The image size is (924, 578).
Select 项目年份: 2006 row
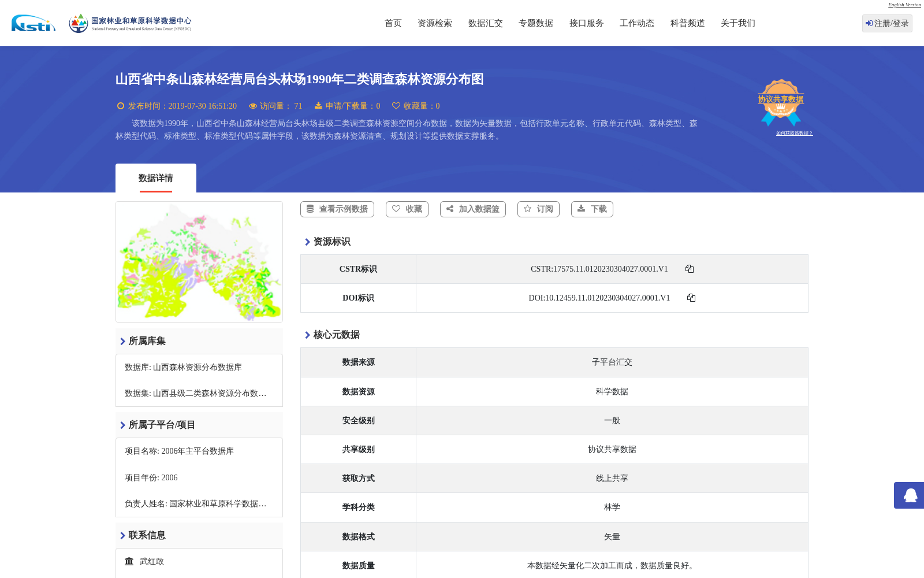click(x=151, y=477)
